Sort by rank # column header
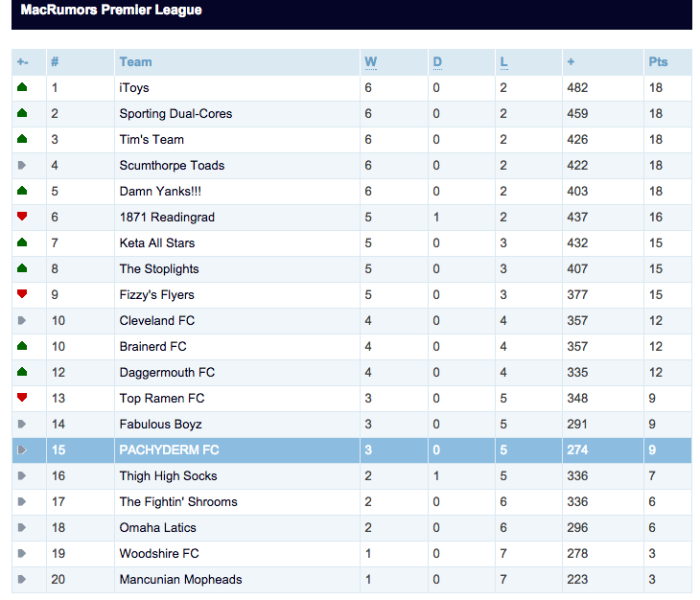The width and height of the screenshot is (700, 600). click(55, 61)
